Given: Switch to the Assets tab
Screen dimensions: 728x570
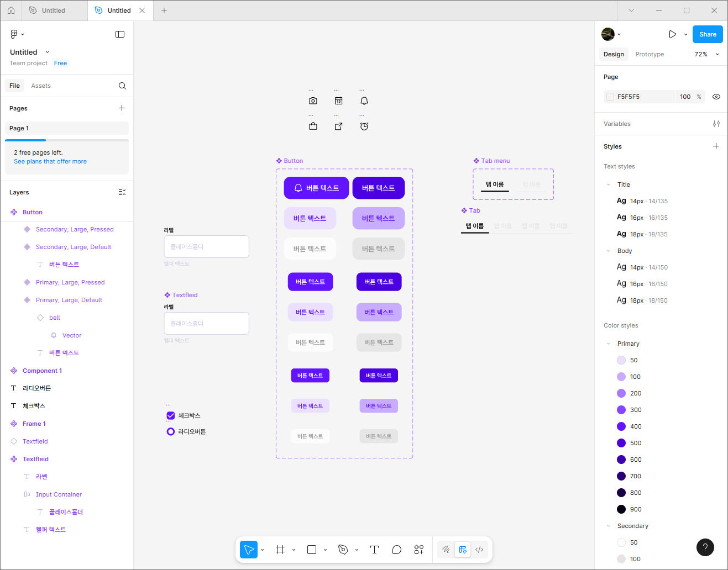Looking at the screenshot, I should [41, 86].
